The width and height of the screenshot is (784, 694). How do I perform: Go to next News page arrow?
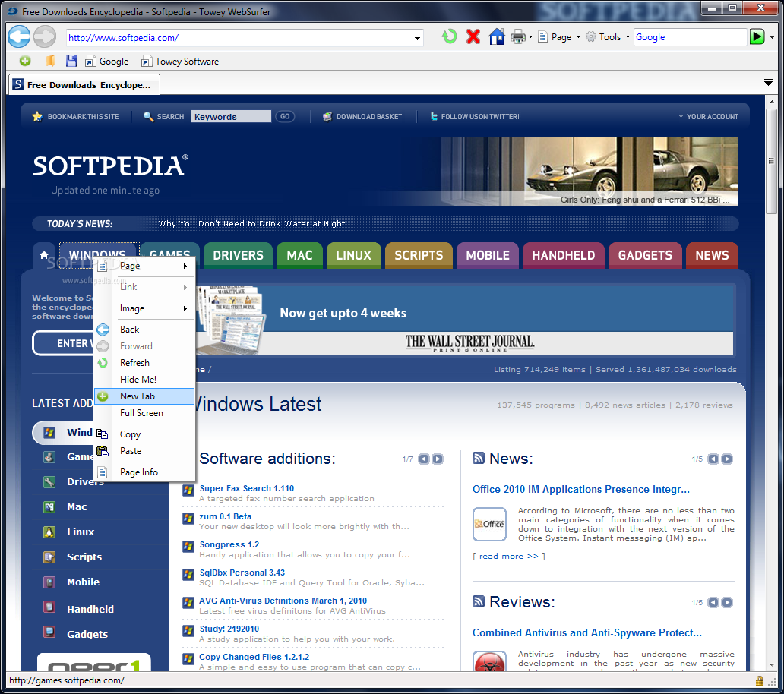(727, 459)
